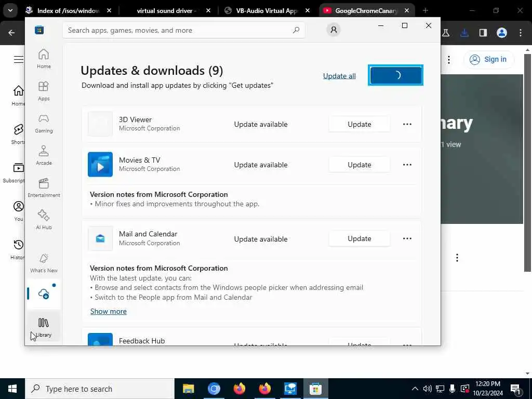Image resolution: width=532 pixels, height=399 pixels.
Task: Open YouTube You section
Action: [x=18, y=211]
